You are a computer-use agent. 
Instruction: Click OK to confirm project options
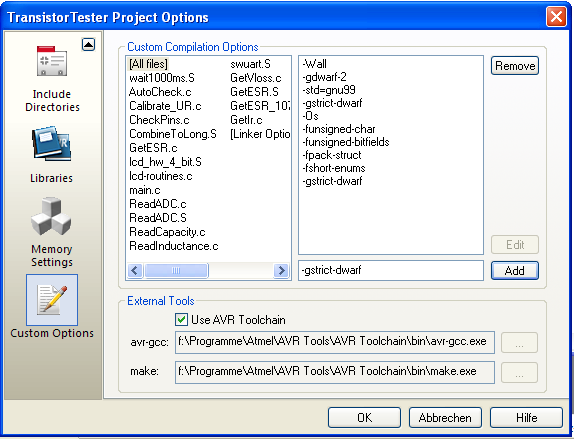[x=364, y=417]
